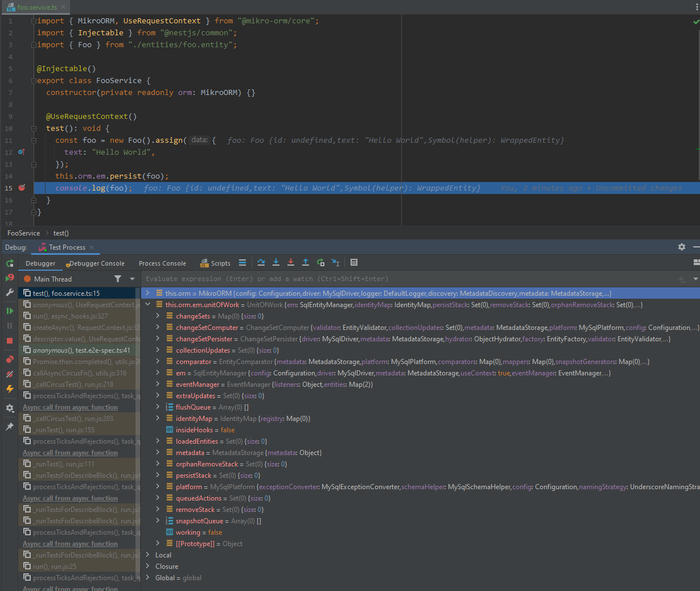Click the Step Over debugger icon
Image resolution: width=700 pixels, height=591 pixels.
coord(261,262)
